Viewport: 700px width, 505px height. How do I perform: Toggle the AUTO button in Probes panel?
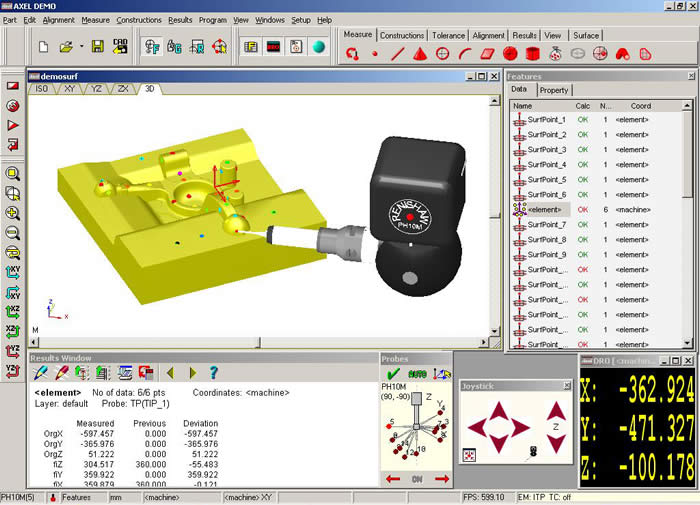[x=417, y=374]
